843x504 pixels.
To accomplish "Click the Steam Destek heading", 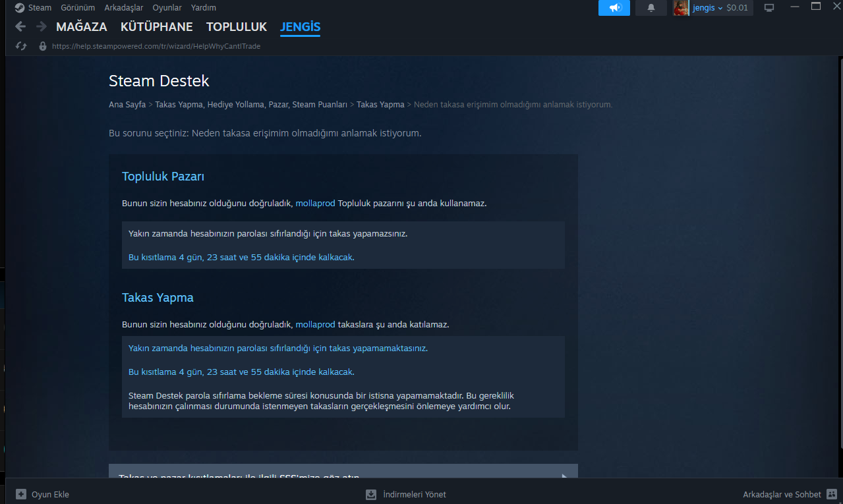I will [159, 81].
